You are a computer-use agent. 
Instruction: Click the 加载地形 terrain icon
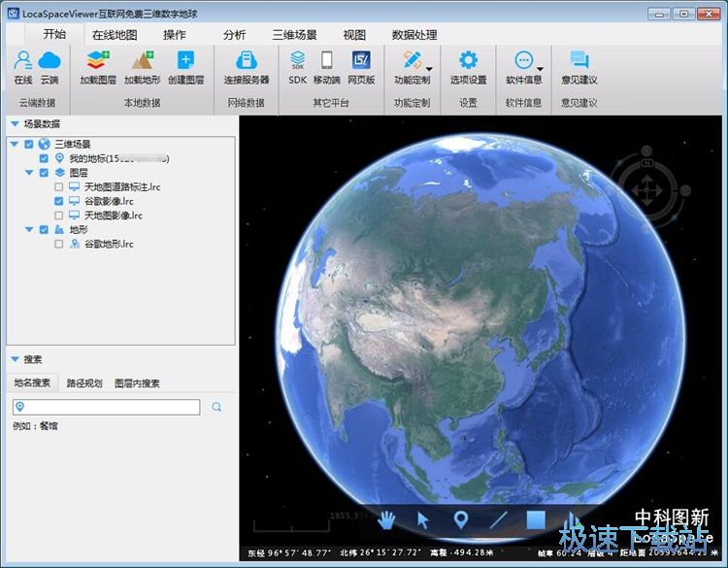(142, 60)
